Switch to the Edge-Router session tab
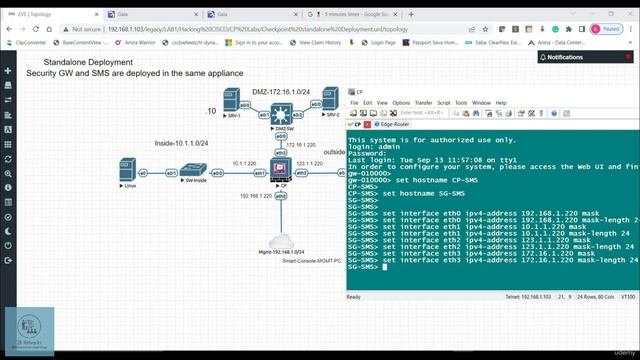The height and width of the screenshot is (360, 640). click(392, 124)
